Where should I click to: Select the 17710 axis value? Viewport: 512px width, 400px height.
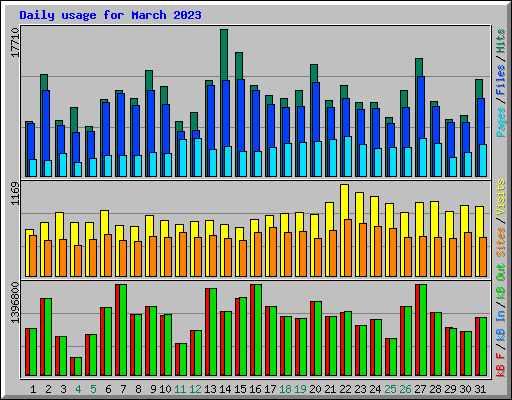(15, 42)
